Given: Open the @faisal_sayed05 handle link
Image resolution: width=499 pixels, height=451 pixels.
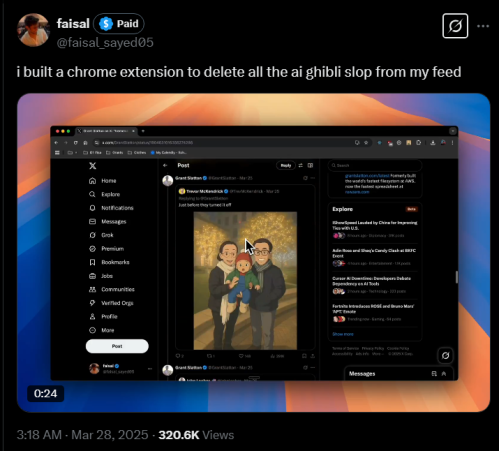Looking at the screenshot, I should [x=105, y=42].
